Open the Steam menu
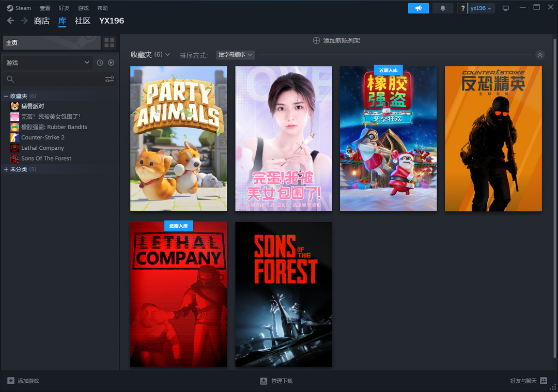This screenshot has width=558, height=392. [23, 8]
